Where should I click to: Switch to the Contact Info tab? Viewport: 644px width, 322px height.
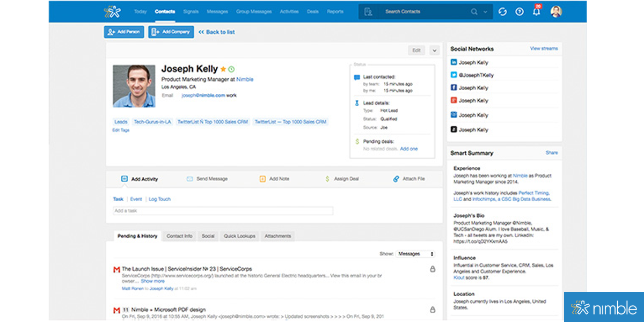pyautogui.click(x=179, y=236)
